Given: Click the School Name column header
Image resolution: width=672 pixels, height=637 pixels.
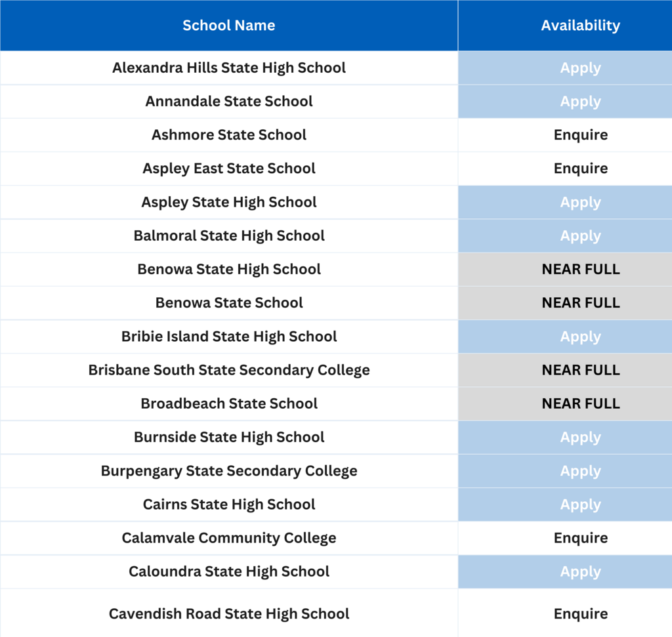Looking at the screenshot, I should 228,26.
